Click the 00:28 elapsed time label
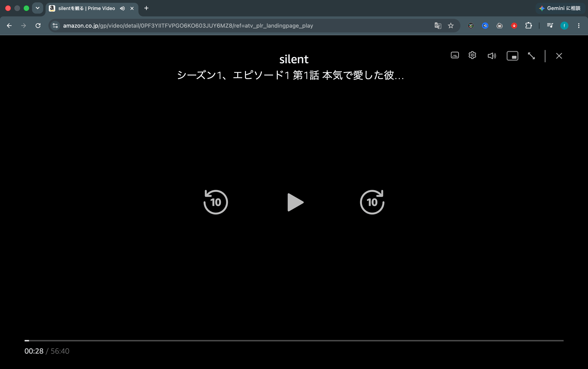588x369 pixels. [x=34, y=351]
